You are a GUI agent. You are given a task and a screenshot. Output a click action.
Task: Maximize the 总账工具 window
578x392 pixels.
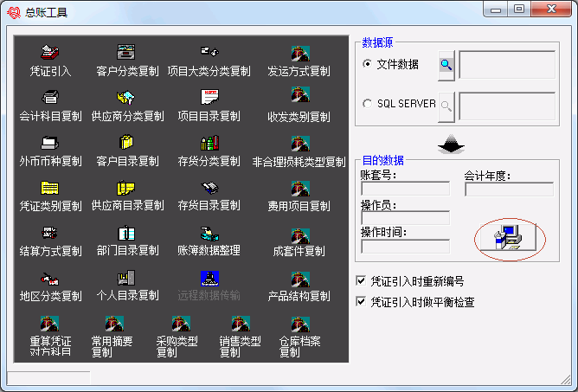[519, 9]
